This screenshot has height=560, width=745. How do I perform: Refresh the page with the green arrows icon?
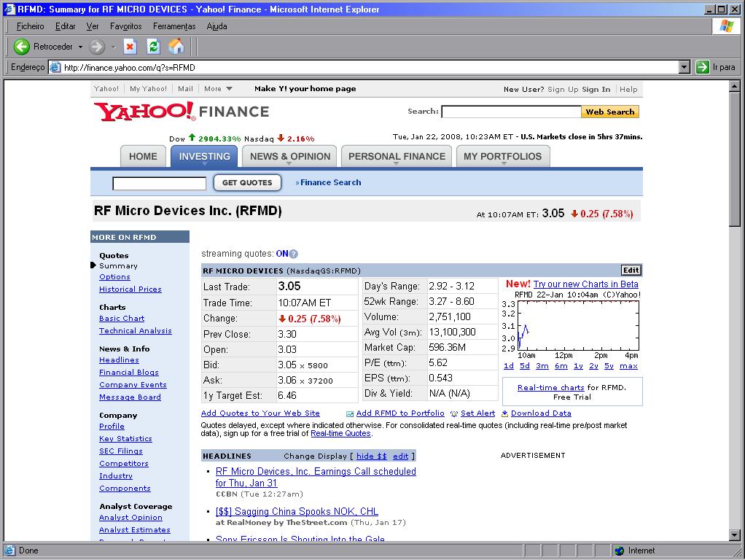tap(153, 47)
